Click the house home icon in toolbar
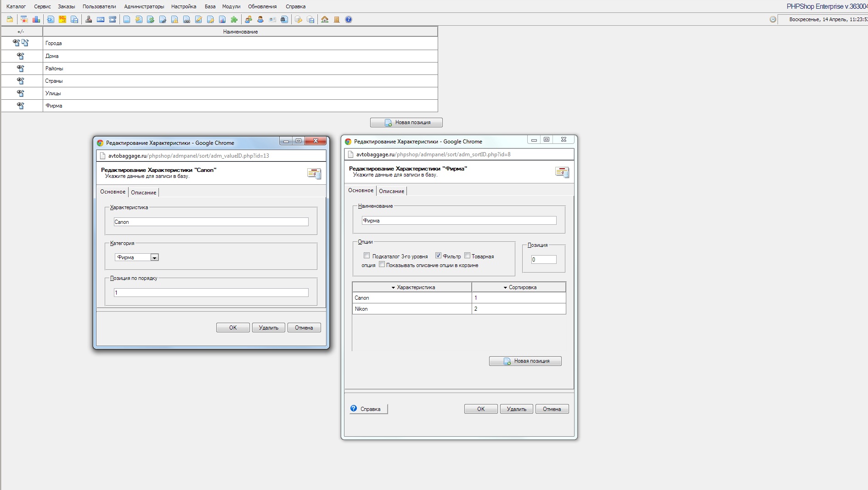 pyautogui.click(x=325, y=19)
